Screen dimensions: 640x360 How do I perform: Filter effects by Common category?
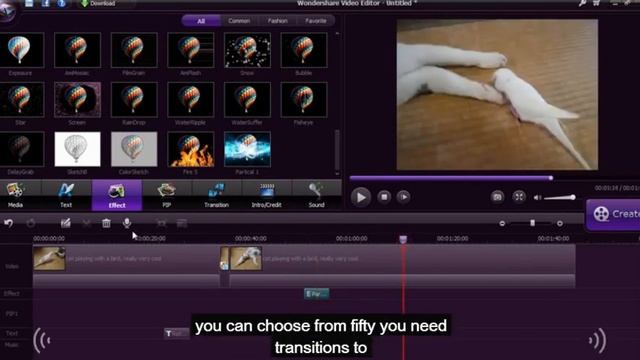[x=239, y=21]
